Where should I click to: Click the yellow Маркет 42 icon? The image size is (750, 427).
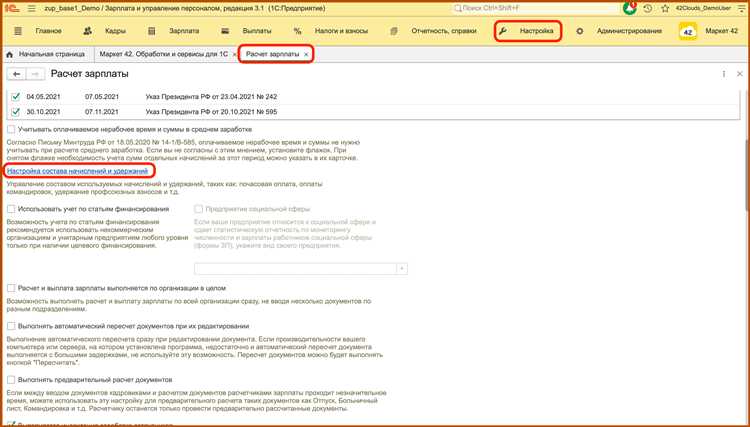coord(687,32)
